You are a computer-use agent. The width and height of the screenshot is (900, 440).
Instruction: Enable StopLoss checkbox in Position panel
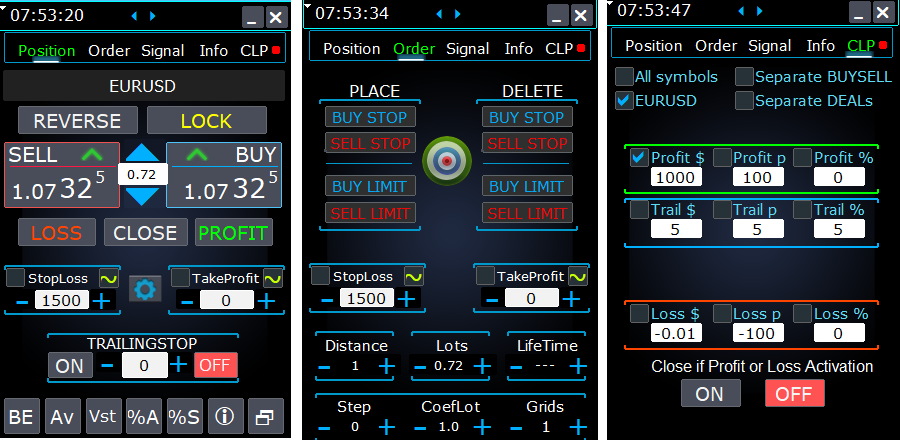point(15,278)
